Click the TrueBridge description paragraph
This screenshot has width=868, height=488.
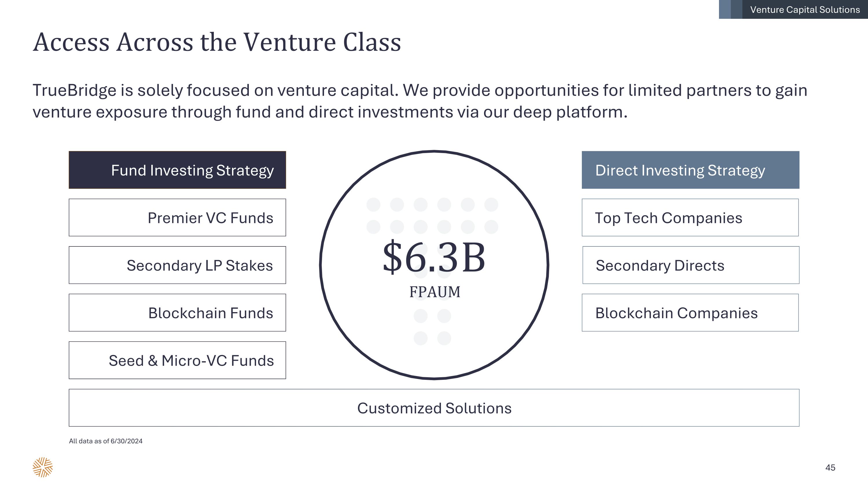point(420,101)
